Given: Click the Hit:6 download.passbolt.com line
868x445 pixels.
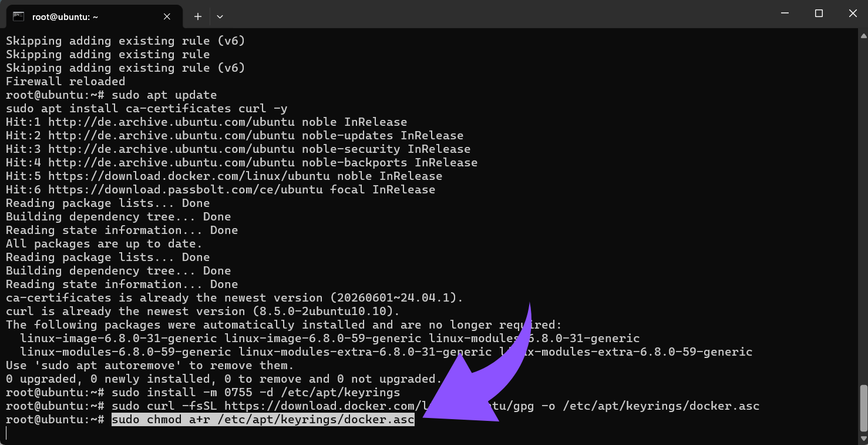Looking at the screenshot, I should (221, 189).
